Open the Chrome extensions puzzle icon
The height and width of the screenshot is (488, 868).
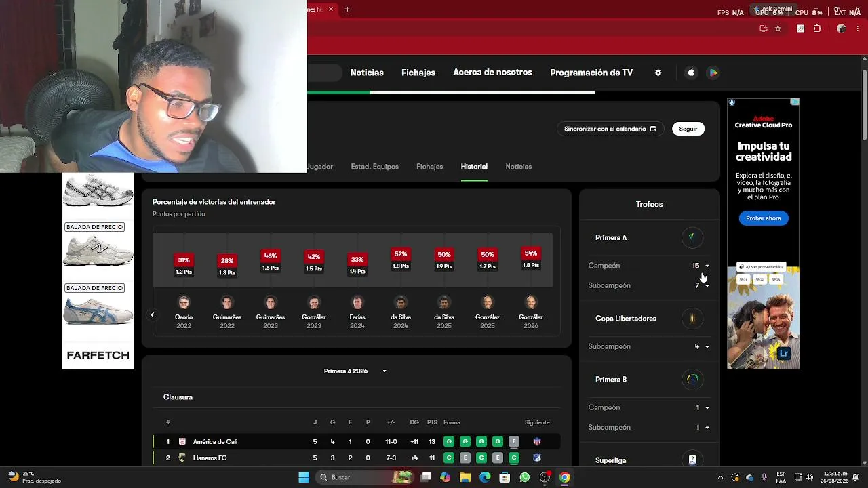point(817,28)
